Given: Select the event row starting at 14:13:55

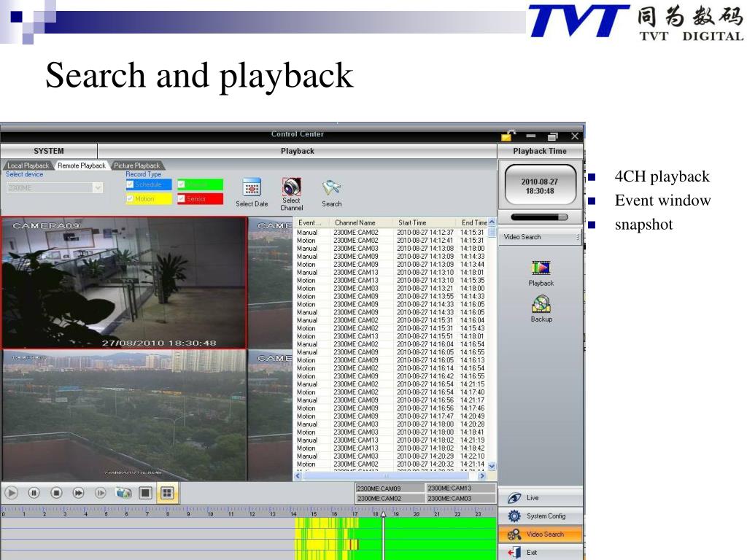Looking at the screenshot, I should point(391,296).
